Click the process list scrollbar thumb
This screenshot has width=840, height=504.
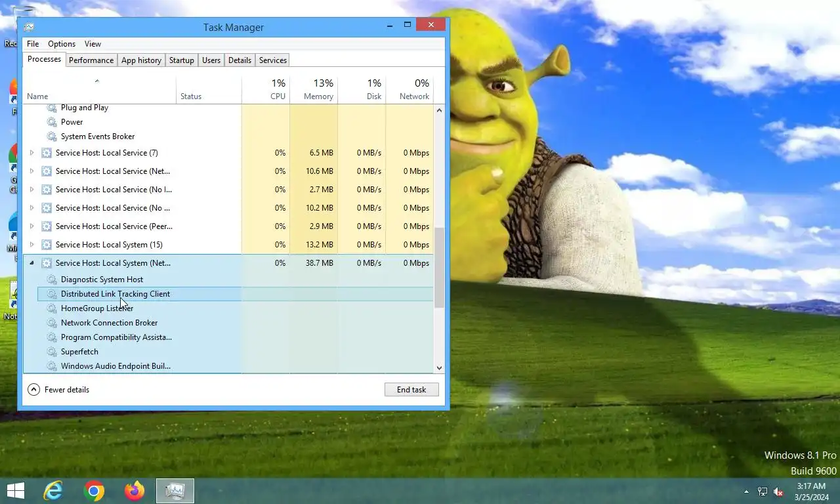tap(439, 268)
